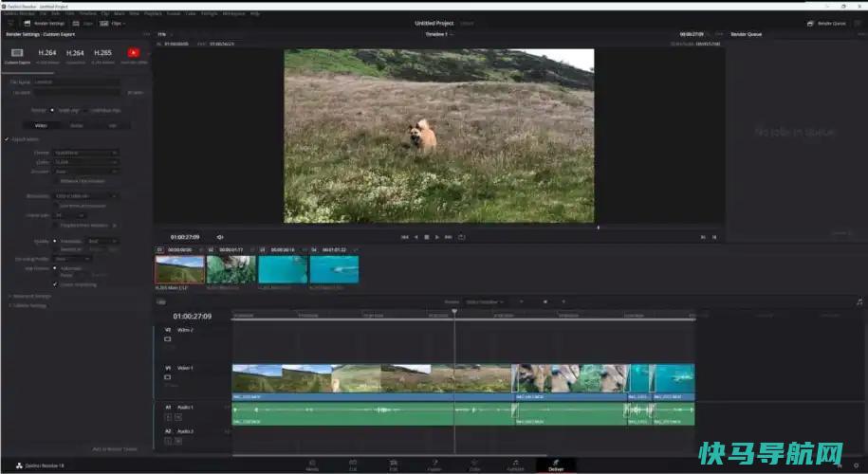Open the Resolution dropdown
The width and height of the screenshot is (868, 474).
[x=85, y=196]
